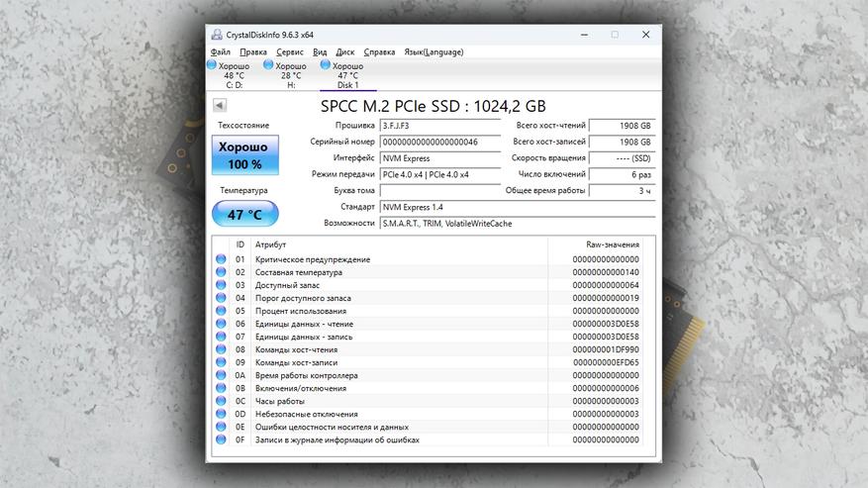Click status icon of attribute 0A Время работы контроллера

click(221, 375)
